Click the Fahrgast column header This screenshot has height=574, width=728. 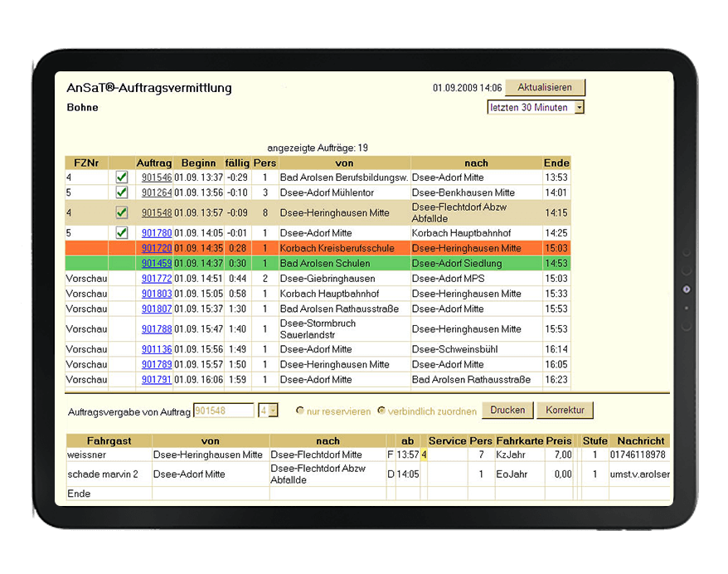[x=109, y=441]
